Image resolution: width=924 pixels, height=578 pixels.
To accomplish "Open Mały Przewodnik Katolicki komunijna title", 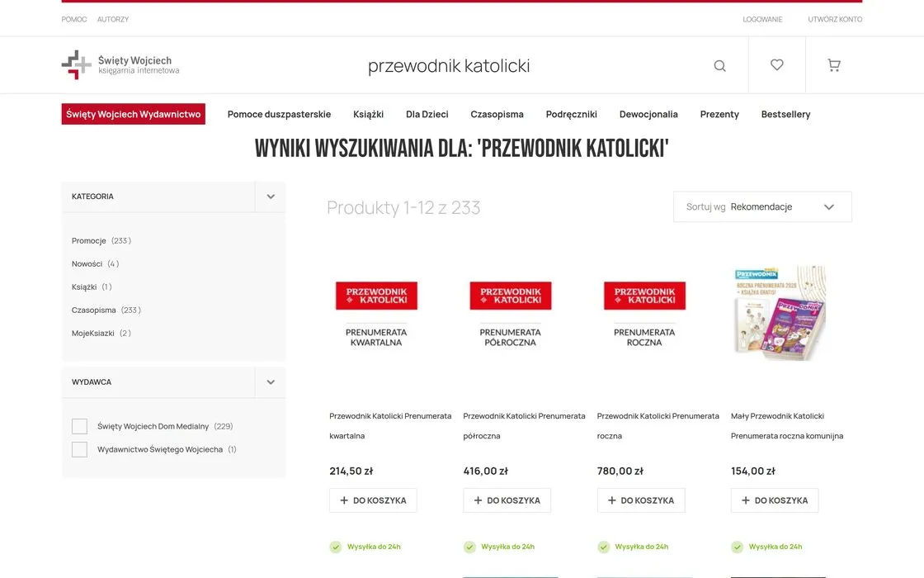I will coord(787,426).
